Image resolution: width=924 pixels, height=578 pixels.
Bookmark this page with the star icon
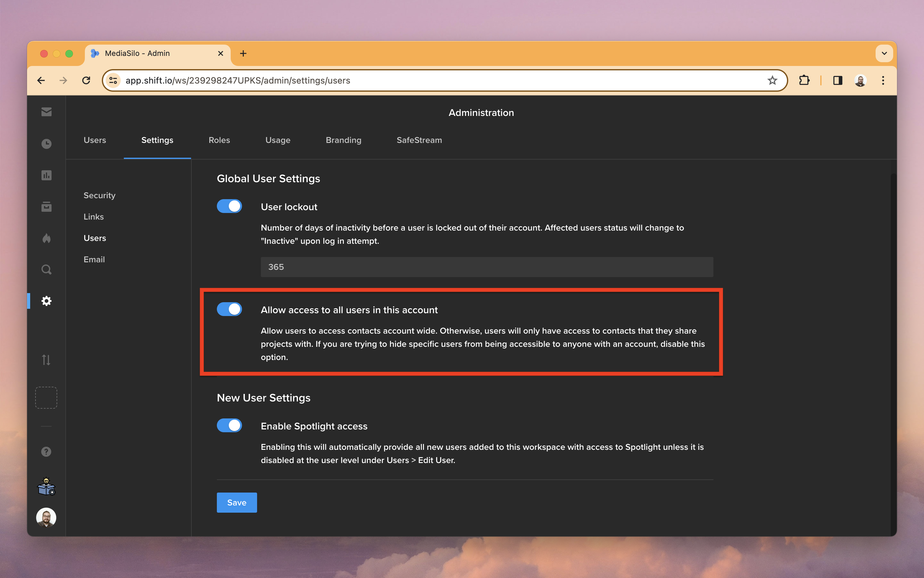772,80
